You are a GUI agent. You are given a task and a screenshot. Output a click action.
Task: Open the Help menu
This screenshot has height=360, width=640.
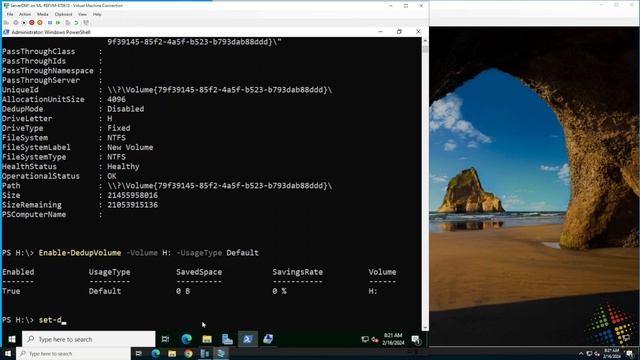point(97,14)
